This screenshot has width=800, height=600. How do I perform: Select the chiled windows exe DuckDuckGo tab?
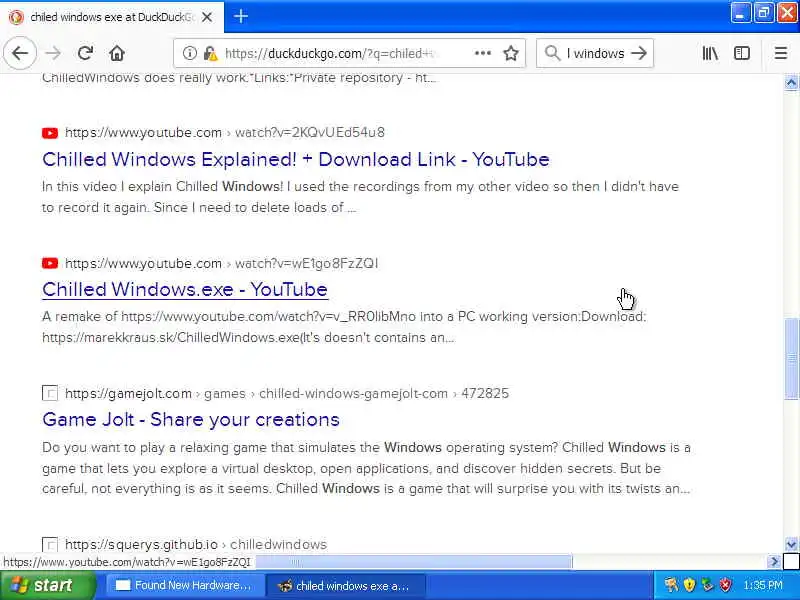[x=112, y=17]
